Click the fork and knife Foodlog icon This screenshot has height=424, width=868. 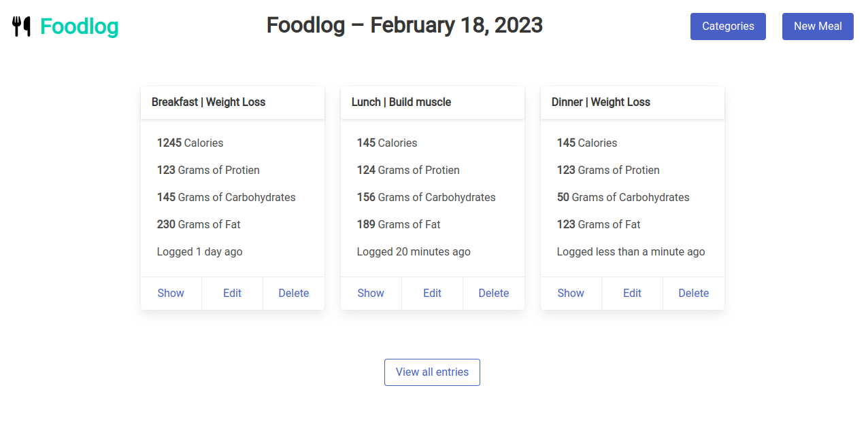20,26
